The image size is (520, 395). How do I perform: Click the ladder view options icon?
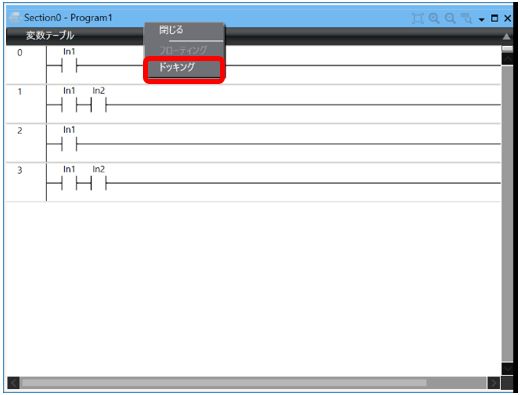coord(466,18)
